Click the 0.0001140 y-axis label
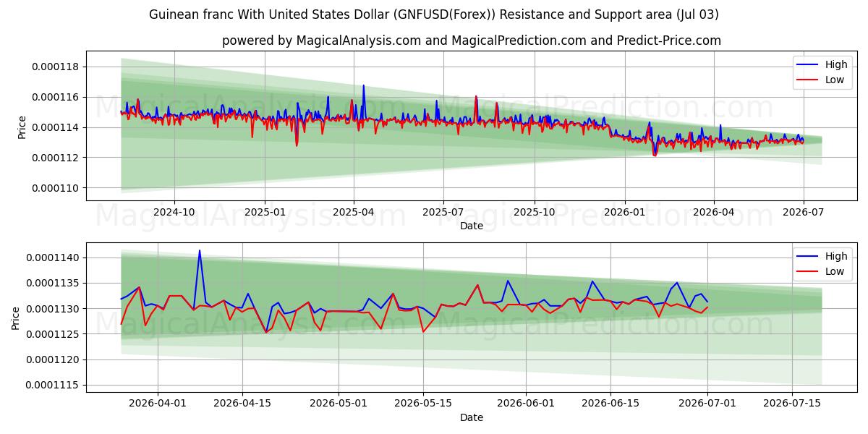 pyautogui.click(x=54, y=258)
